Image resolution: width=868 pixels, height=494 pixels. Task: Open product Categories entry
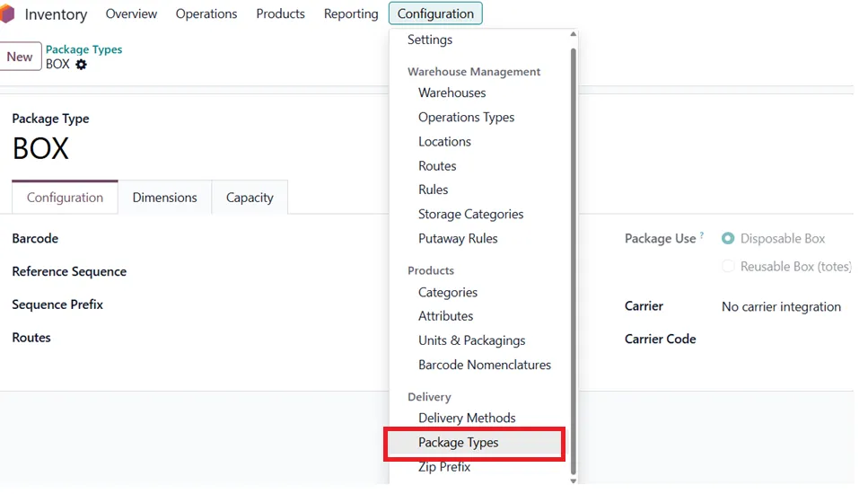pyautogui.click(x=448, y=293)
